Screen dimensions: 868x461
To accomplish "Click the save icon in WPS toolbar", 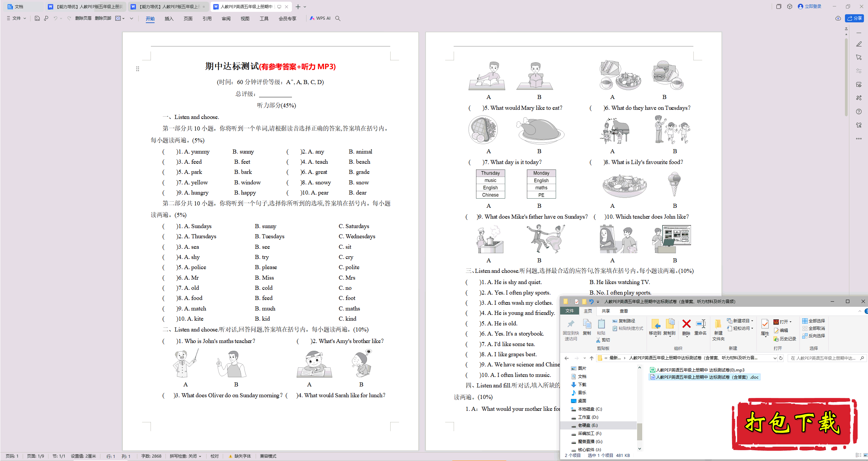I will coord(37,18).
